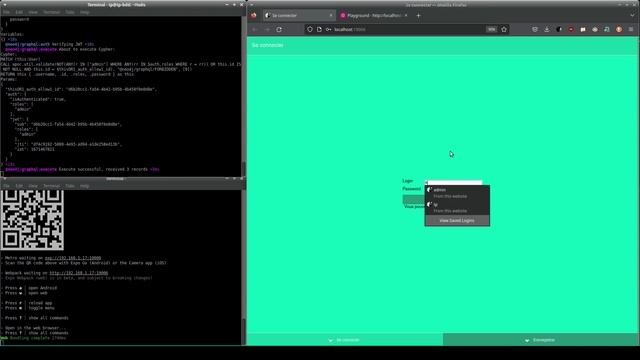Switch to the Se connecter tab
Viewport: 640px width, 360px height.
point(298,16)
